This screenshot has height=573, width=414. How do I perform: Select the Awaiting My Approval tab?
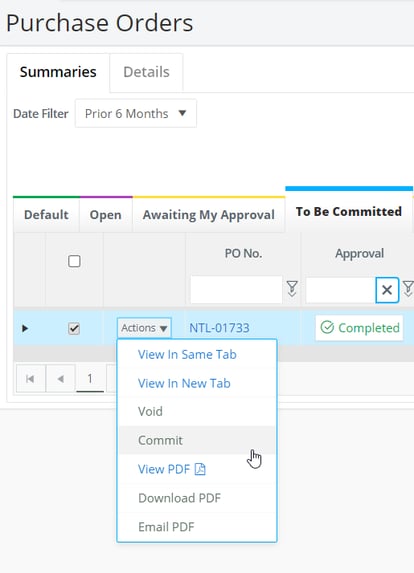click(209, 215)
